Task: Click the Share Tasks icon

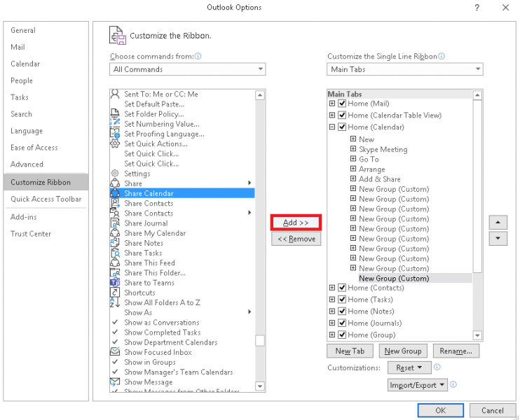Action: point(115,253)
